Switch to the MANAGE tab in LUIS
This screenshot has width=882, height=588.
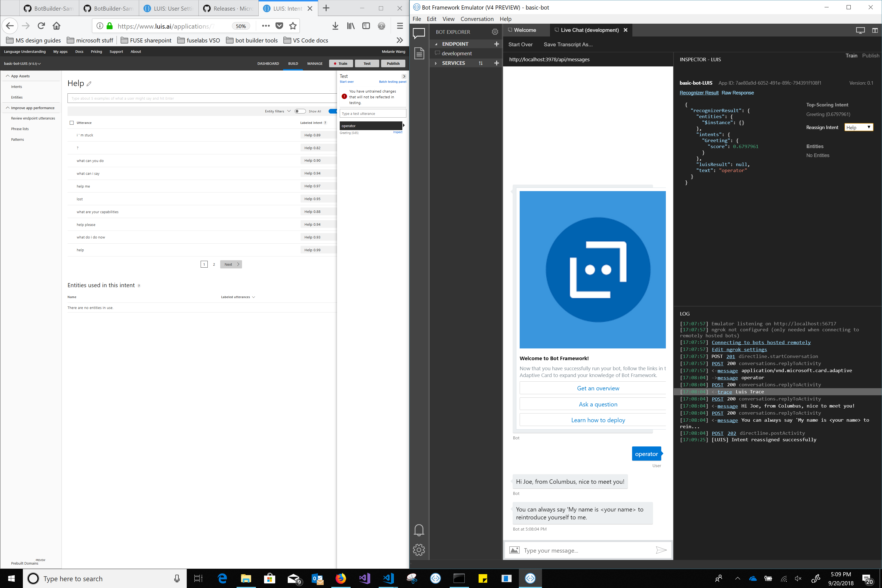coord(315,63)
